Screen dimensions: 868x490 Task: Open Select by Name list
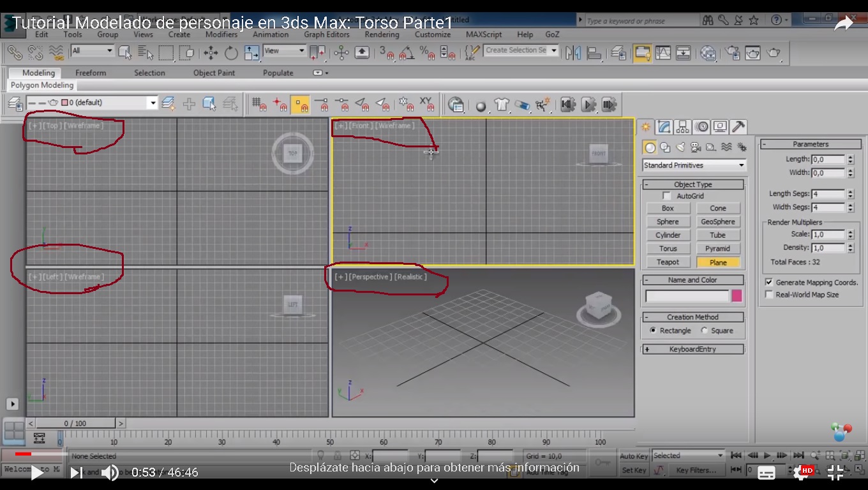pyautogui.click(x=146, y=52)
